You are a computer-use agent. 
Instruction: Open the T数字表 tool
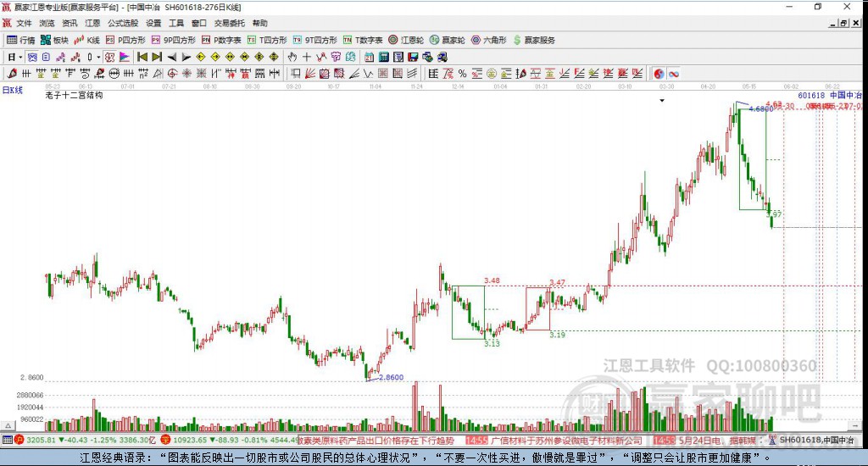(363, 41)
